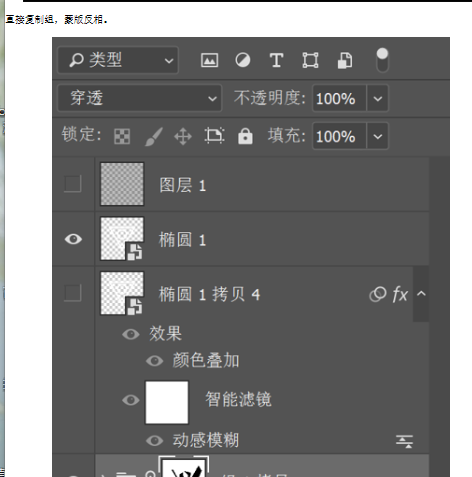Open the 穿透 blend mode dropdown

[140, 98]
